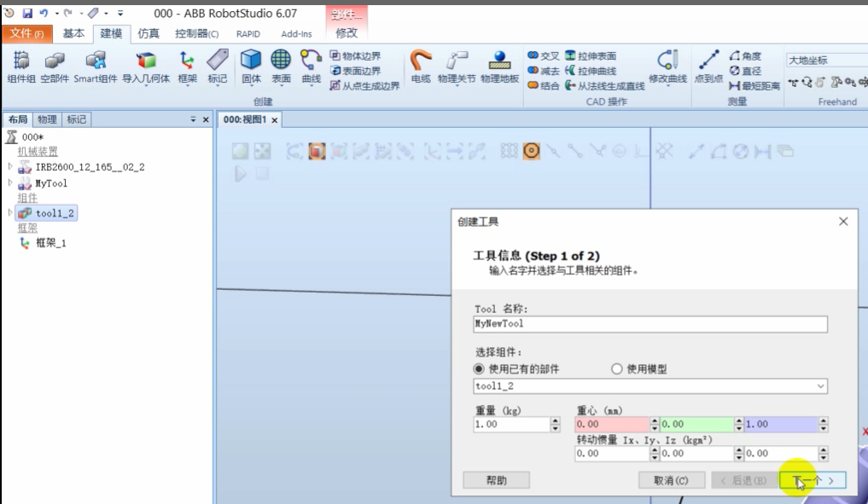This screenshot has height=504, width=868.
Task: Click the Physics Floor (物理地板) icon
Action: coord(500,67)
